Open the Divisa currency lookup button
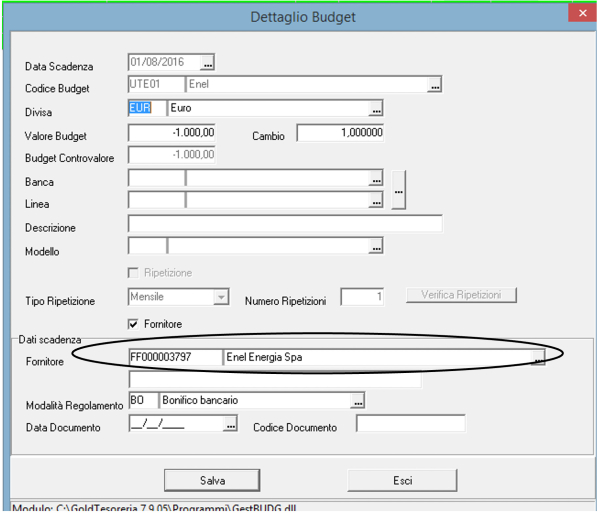600x514 pixels. [x=376, y=108]
